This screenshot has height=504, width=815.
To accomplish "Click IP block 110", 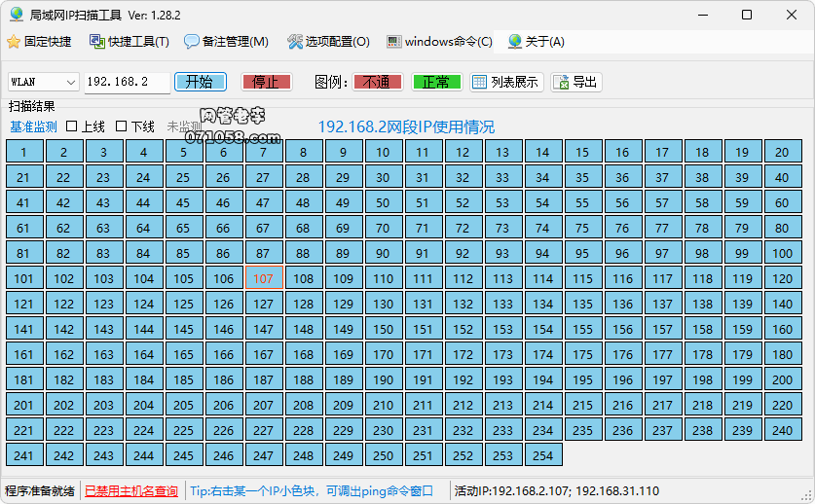I will 384,278.
